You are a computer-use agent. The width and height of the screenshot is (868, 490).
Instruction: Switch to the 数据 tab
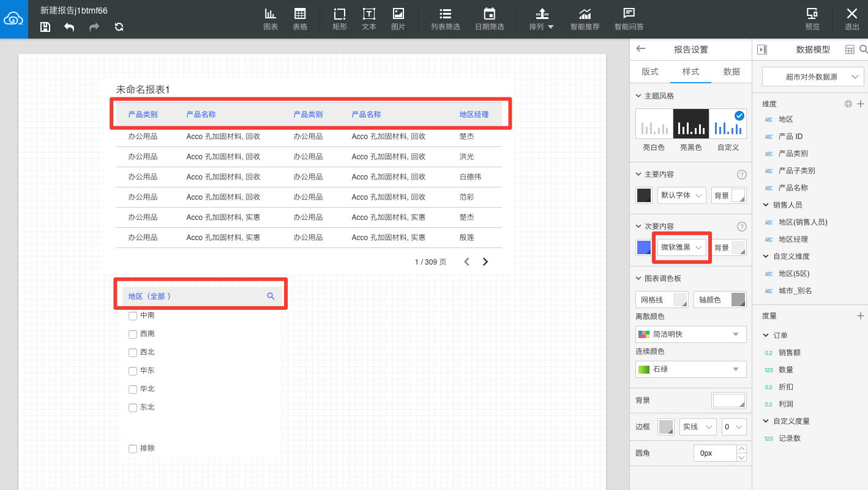pos(731,72)
